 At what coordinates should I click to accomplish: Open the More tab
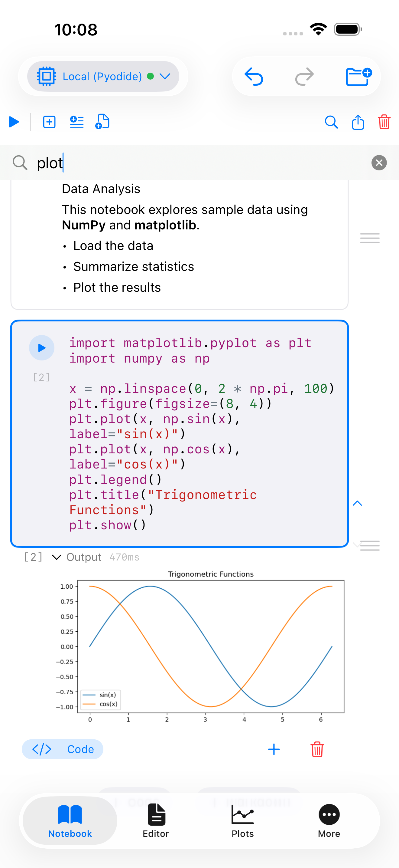(329, 821)
